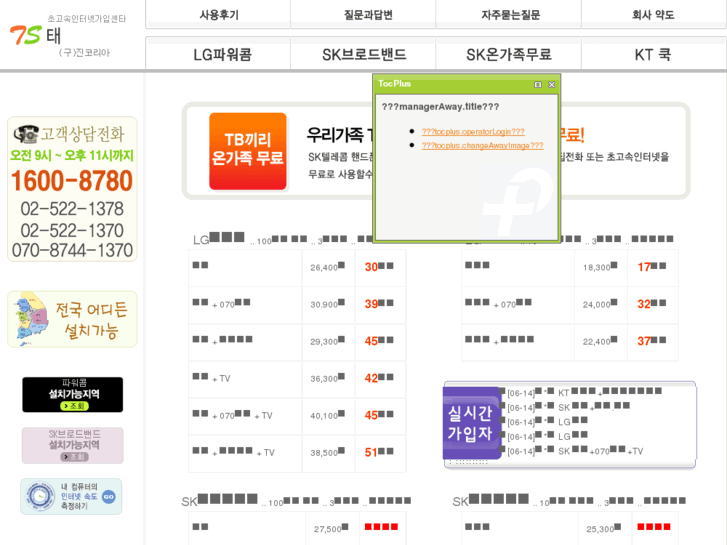Image resolution: width=727 pixels, height=545 pixels.
Task: Click the TB끼리 온가족 무료 orange banner
Action: 248,151
